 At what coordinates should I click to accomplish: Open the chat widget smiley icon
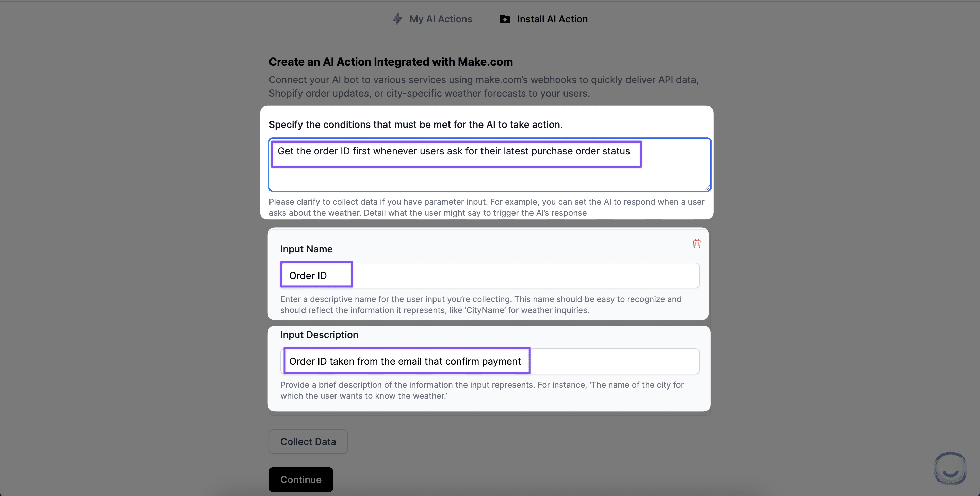tap(950, 468)
